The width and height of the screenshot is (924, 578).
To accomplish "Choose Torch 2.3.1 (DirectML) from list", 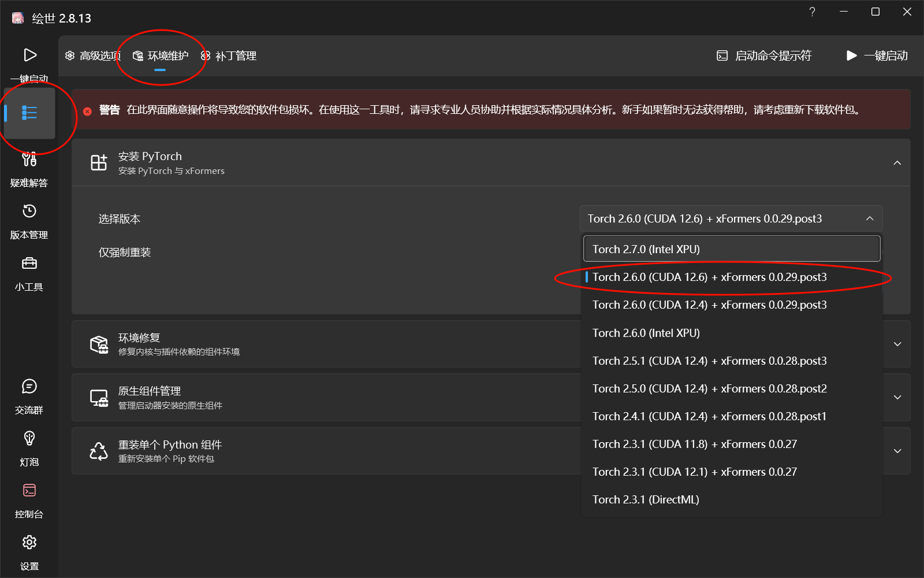I will (x=646, y=500).
